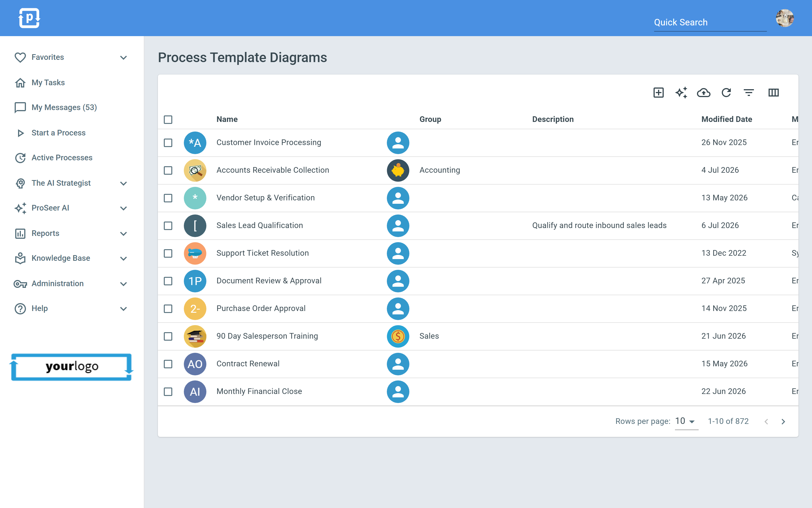Sort by the Name column header
This screenshot has height=508, width=812.
coord(227,119)
